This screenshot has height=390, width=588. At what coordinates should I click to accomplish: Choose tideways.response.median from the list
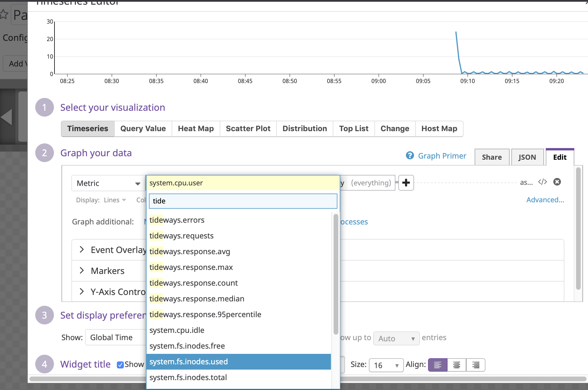click(239, 299)
